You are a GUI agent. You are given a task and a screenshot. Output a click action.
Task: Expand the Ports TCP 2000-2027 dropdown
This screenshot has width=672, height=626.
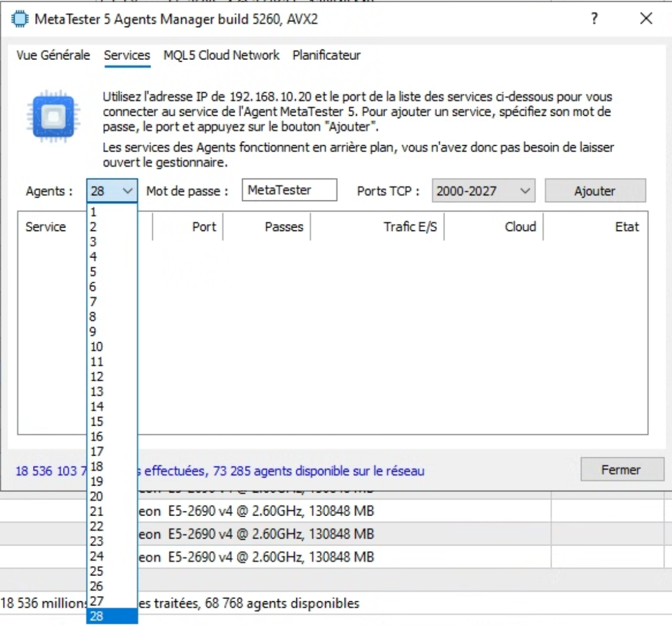(483, 190)
